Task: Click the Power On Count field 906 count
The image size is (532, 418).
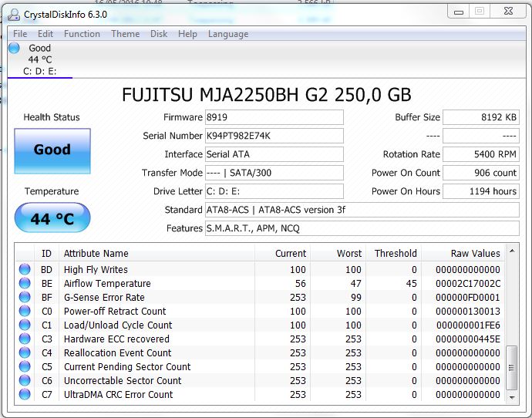Action: coord(481,173)
